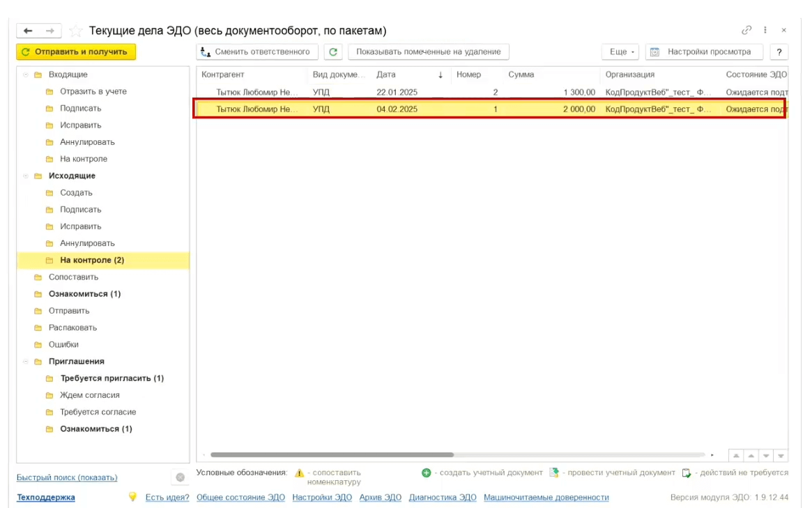Image resolution: width=812 pixels, height=508 pixels.
Task: Open the Требуется пригласить (1) folder
Action: tap(112, 378)
